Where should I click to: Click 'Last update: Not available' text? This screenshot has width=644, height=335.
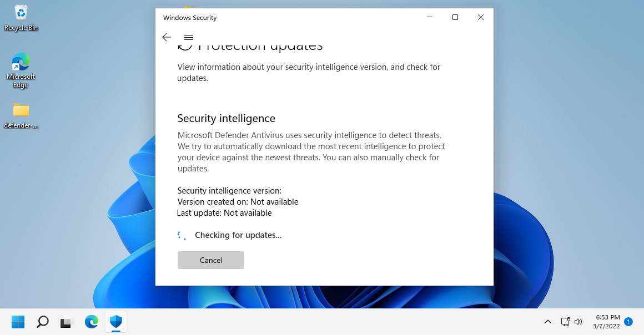[224, 213]
